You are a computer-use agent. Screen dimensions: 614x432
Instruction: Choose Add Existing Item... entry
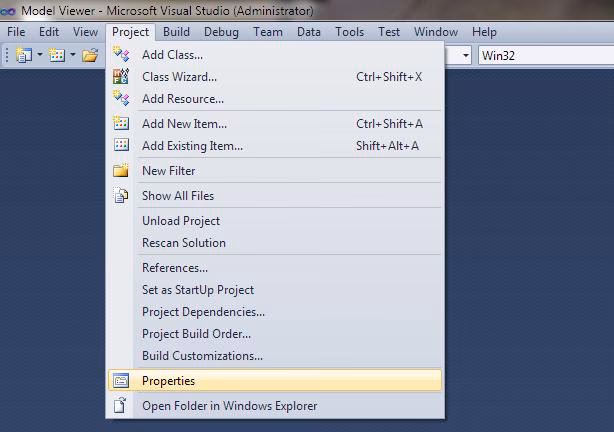click(275, 145)
